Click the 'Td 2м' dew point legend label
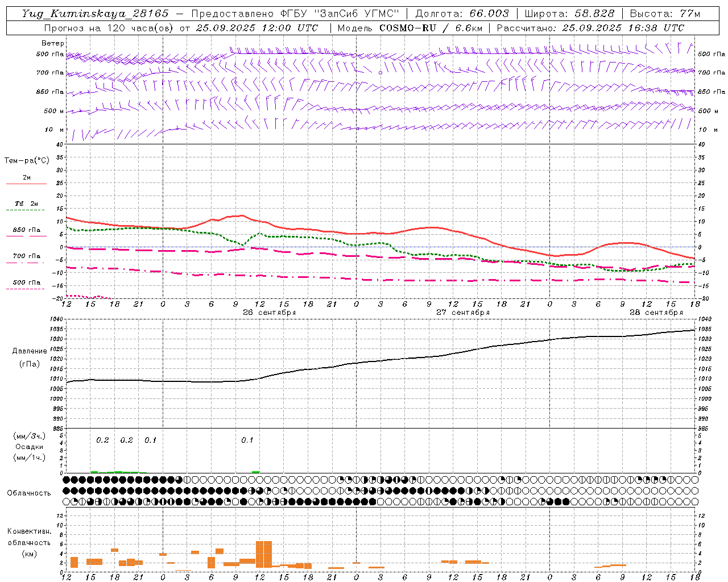728x582 pixels. pos(27,203)
